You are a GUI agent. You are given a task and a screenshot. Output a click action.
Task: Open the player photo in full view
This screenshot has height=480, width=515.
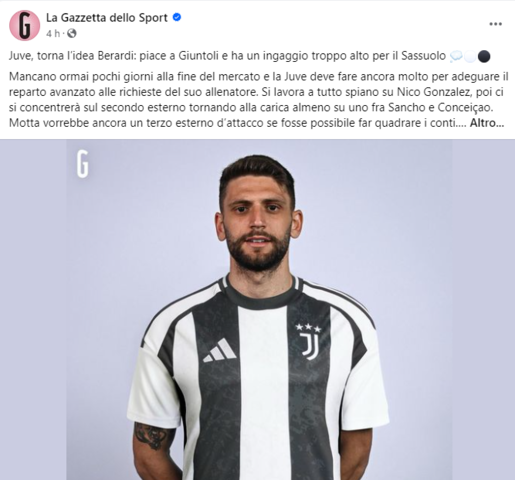coord(257,309)
